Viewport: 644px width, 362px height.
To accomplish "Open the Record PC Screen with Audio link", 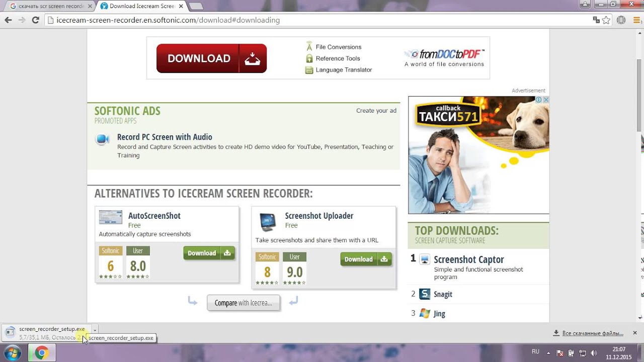I will pos(165,137).
